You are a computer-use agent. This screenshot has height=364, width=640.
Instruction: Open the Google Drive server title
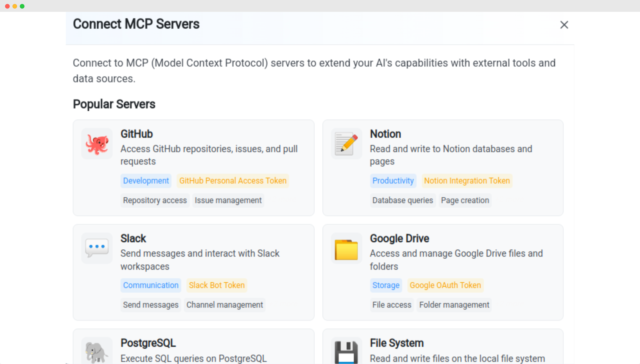(x=399, y=239)
